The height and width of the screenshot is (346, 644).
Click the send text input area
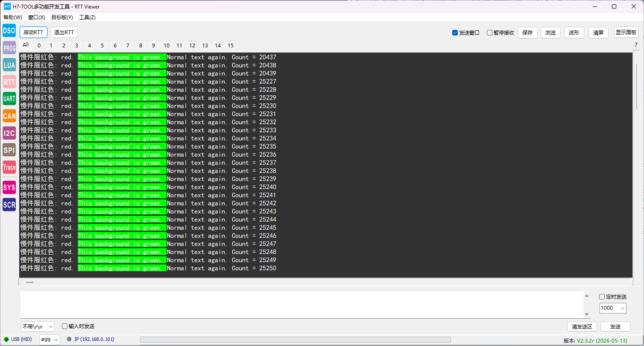tap(302, 305)
